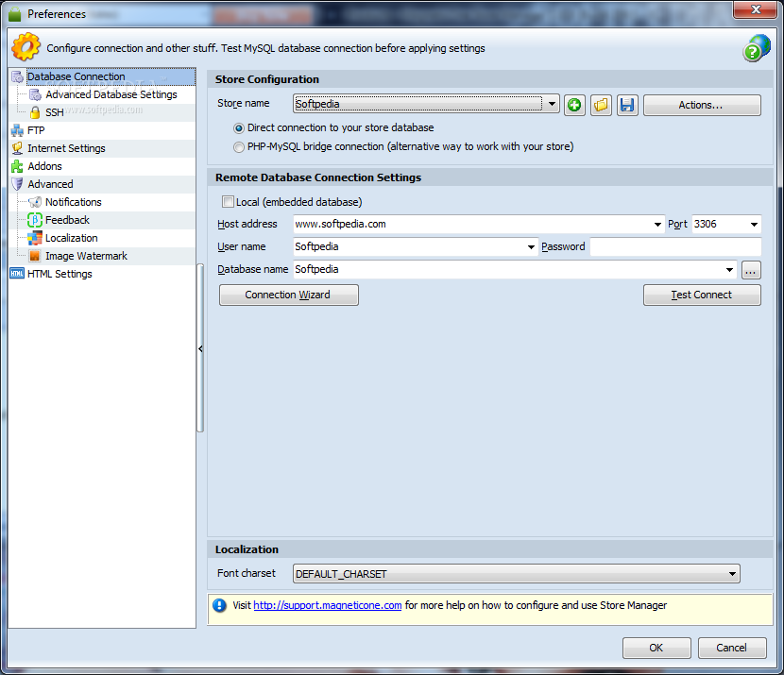Click the blue floppy save store icon
Viewport: 784px width, 675px height.
pyautogui.click(x=627, y=105)
